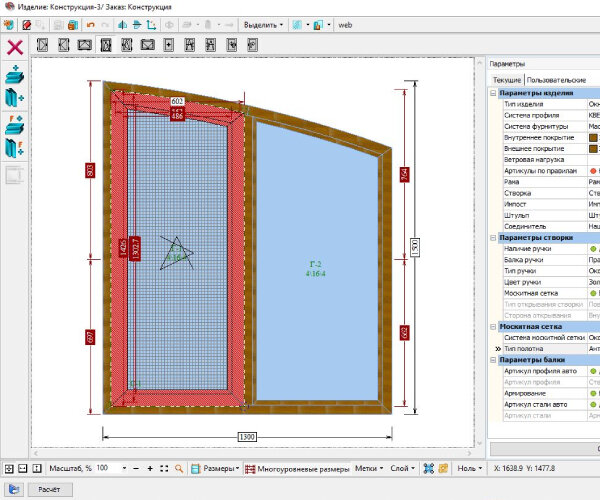
Task: Toggle green indicator for Москитная сетка row
Action: 593,293
